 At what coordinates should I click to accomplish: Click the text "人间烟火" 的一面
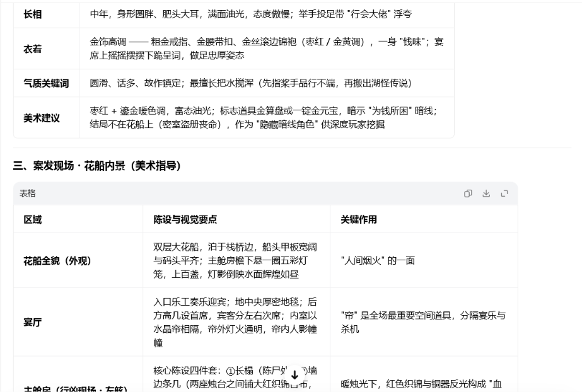tap(378, 261)
